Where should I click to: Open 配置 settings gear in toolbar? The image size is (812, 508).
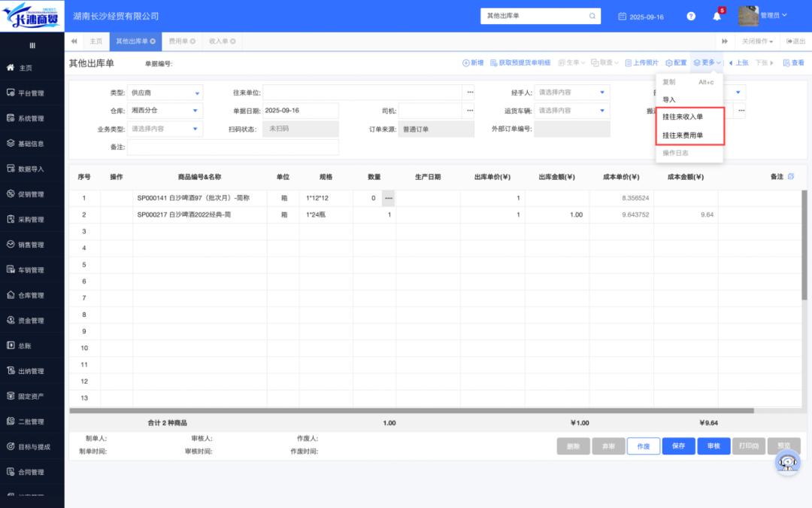coord(676,63)
